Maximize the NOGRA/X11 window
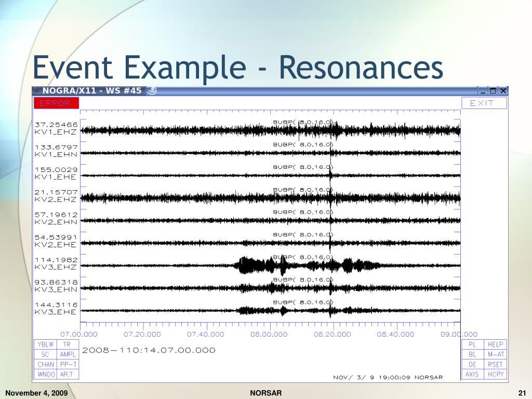The image size is (532, 399). click(493, 91)
